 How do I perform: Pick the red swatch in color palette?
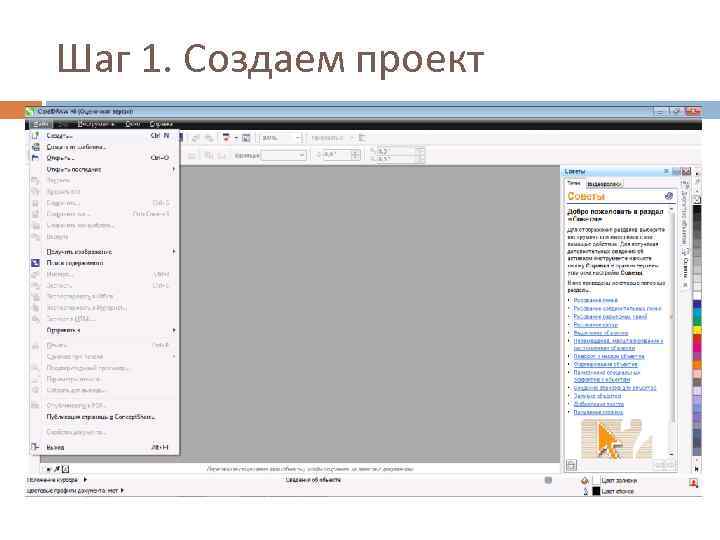(x=697, y=339)
